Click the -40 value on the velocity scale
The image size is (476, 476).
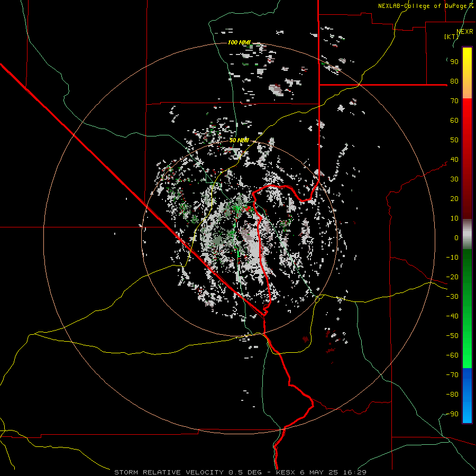[452, 316]
